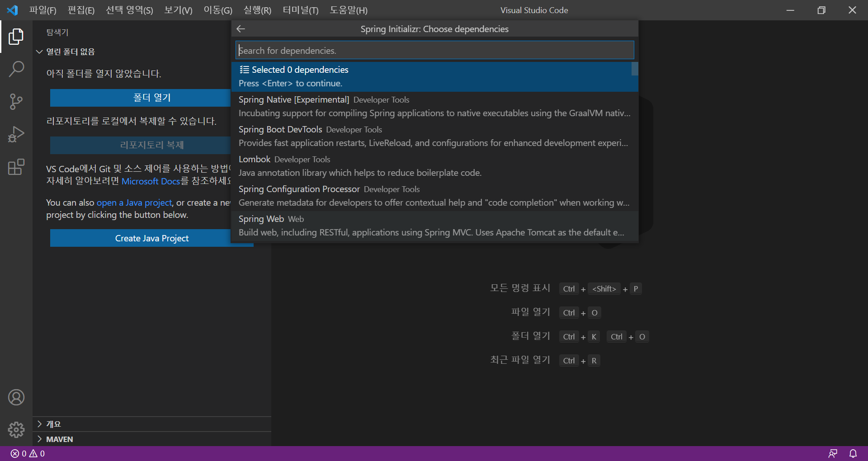This screenshot has height=461, width=868.
Task: Open the Accounts icon in activity bar
Action: 16,397
